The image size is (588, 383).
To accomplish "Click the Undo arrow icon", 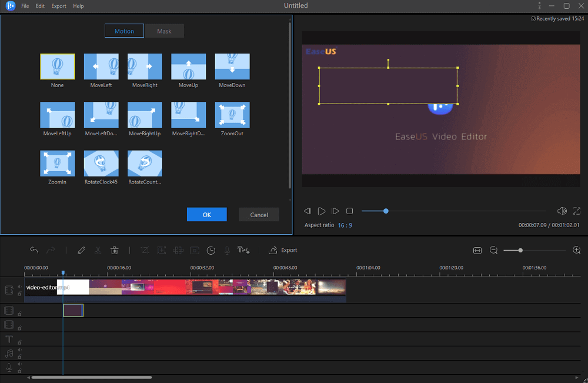I will click(35, 250).
